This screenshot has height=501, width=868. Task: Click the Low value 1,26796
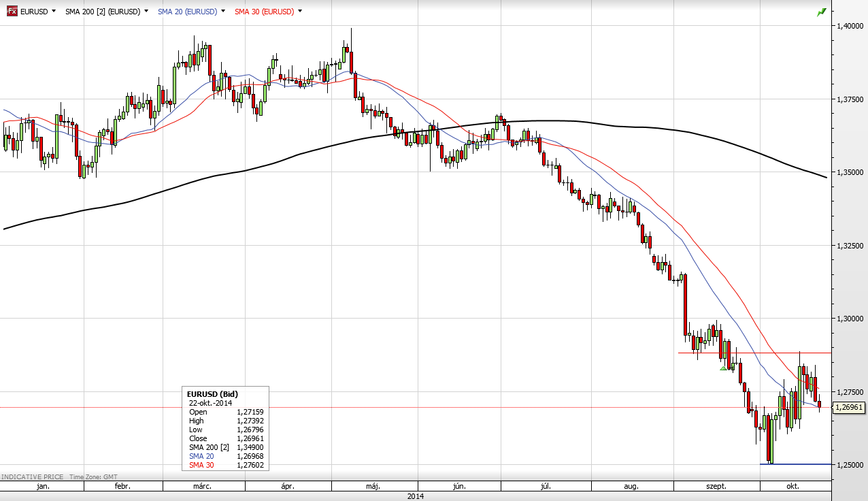click(x=250, y=430)
